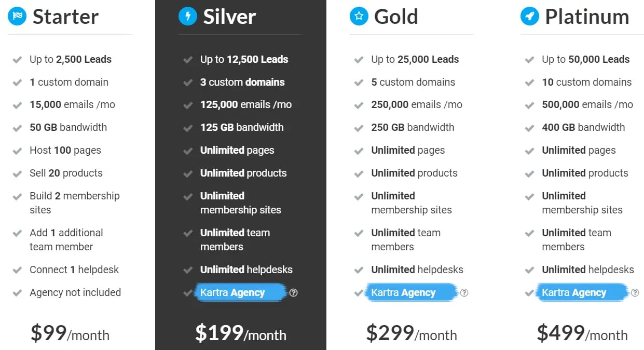The height and width of the screenshot is (350, 644).
Task: Click the $299/month Gold price
Action: tap(411, 333)
